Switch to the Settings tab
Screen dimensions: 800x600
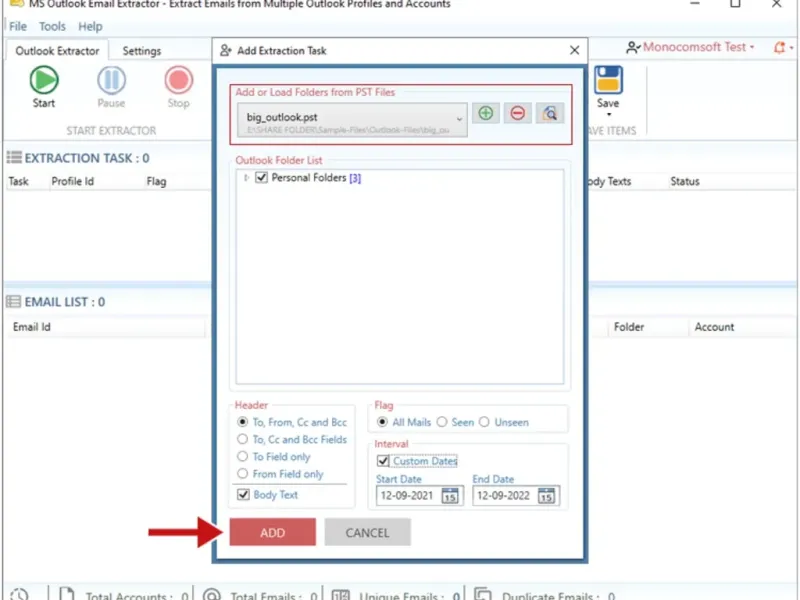coord(142,51)
